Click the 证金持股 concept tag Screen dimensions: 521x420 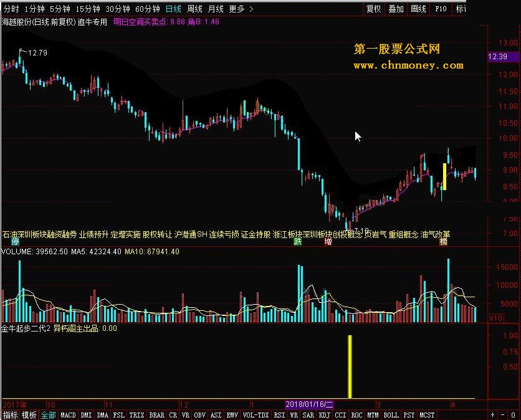256,234
